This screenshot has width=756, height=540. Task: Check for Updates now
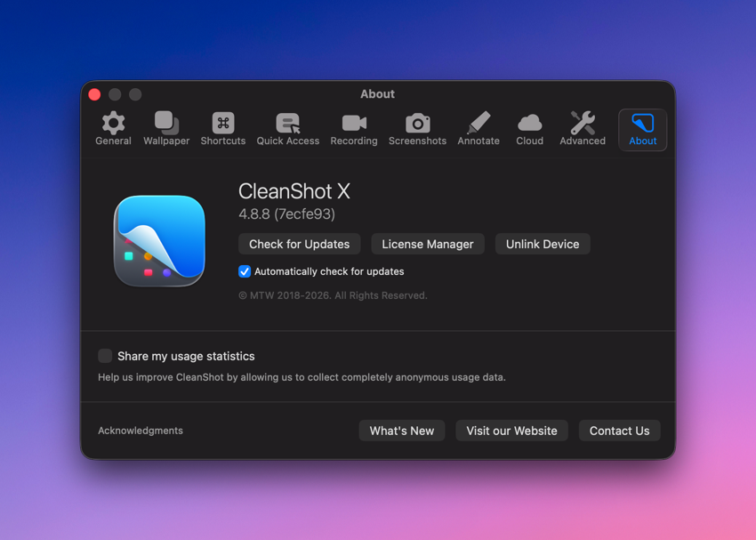pyautogui.click(x=300, y=244)
